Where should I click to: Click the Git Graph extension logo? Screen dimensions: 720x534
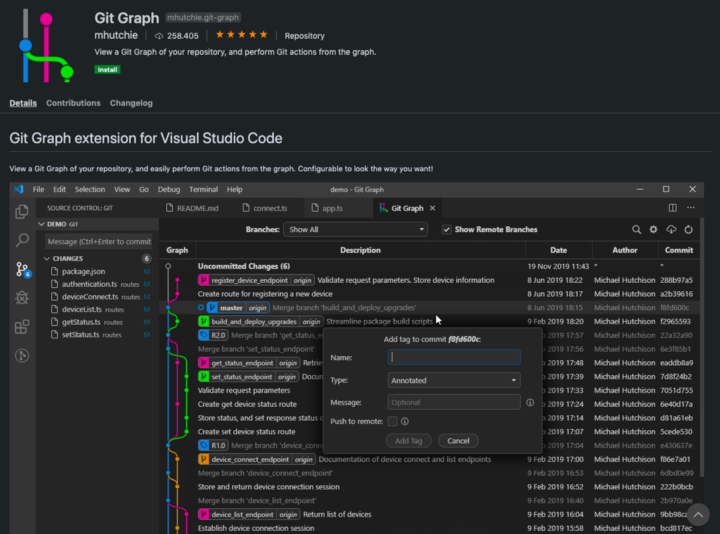pyautogui.click(x=46, y=45)
